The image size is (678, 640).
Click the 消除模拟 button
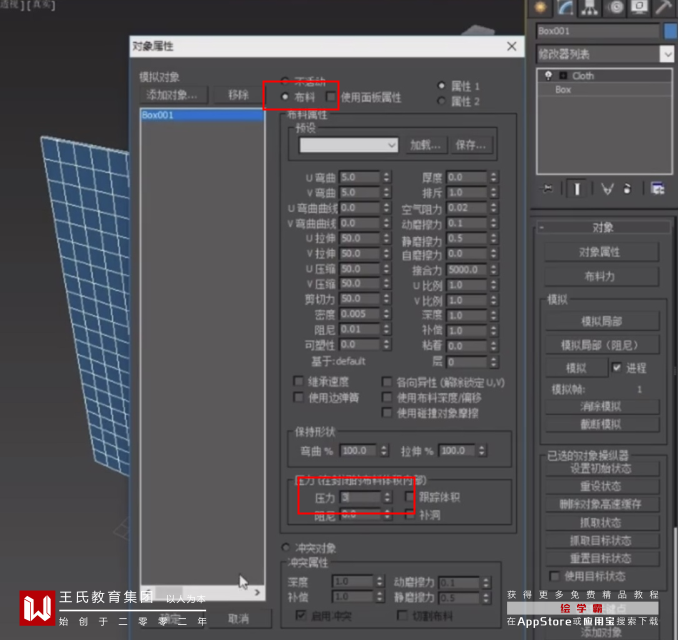[601, 406]
